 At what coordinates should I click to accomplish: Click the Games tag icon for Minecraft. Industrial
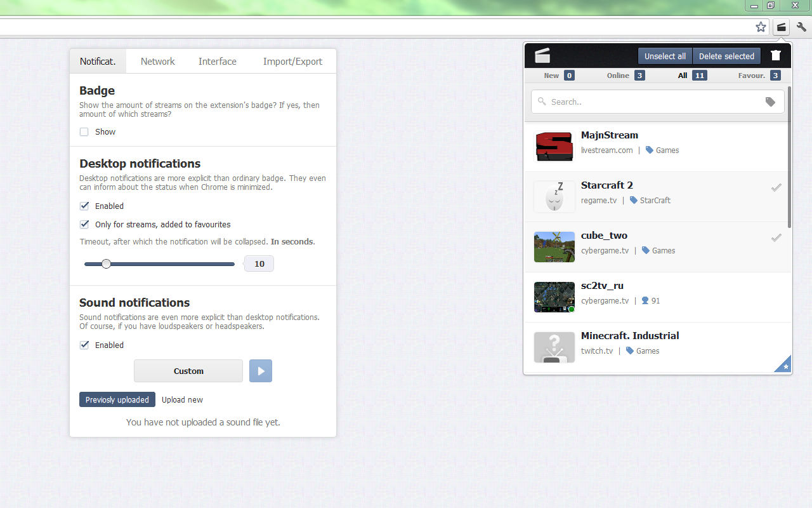630,351
